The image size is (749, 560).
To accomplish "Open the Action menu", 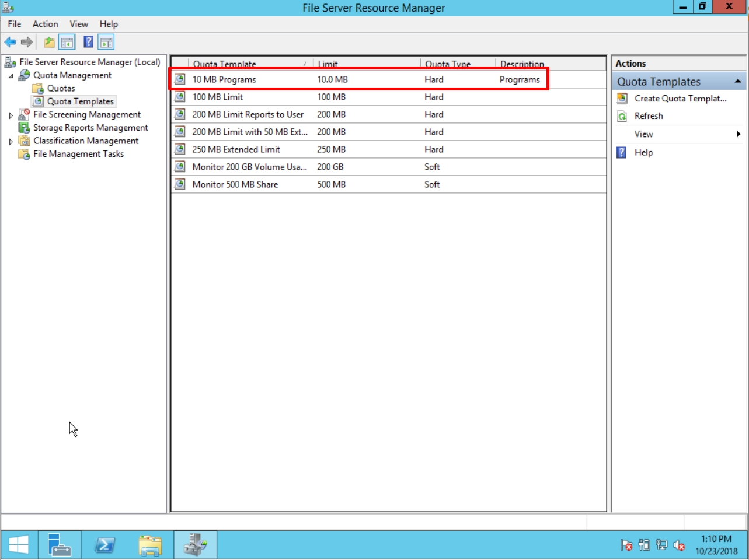I will pos(45,24).
